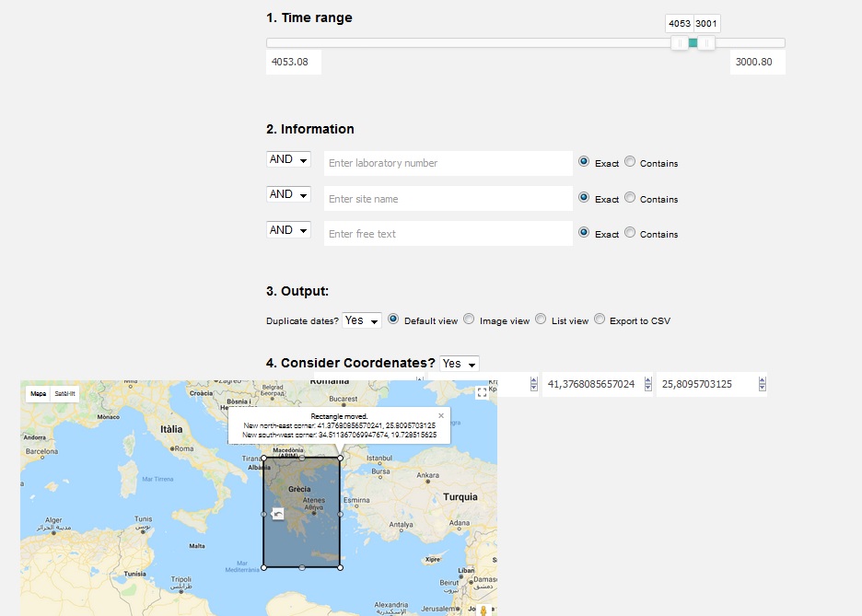Switch map to Mapa view
The image size is (862, 616).
coord(38,394)
